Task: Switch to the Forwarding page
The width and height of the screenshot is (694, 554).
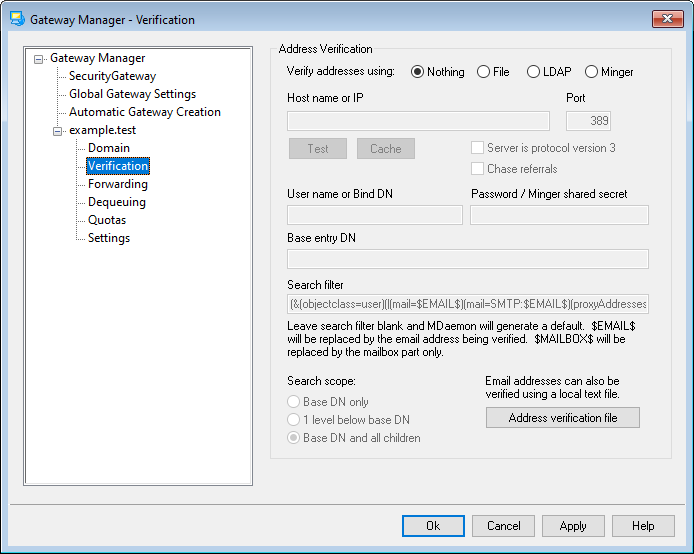Action: click(x=117, y=184)
